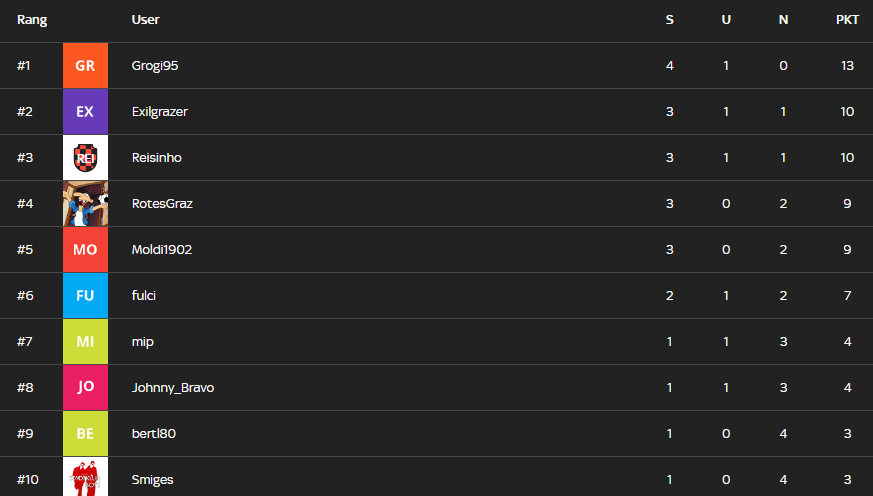The width and height of the screenshot is (873, 496).
Task: Open RotesGraz's profile picture
Action: (x=85, y=204)
